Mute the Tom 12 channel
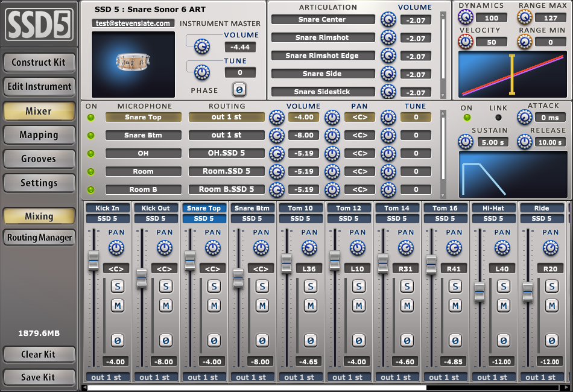573x392 pixels. click(x=358, y=305)
